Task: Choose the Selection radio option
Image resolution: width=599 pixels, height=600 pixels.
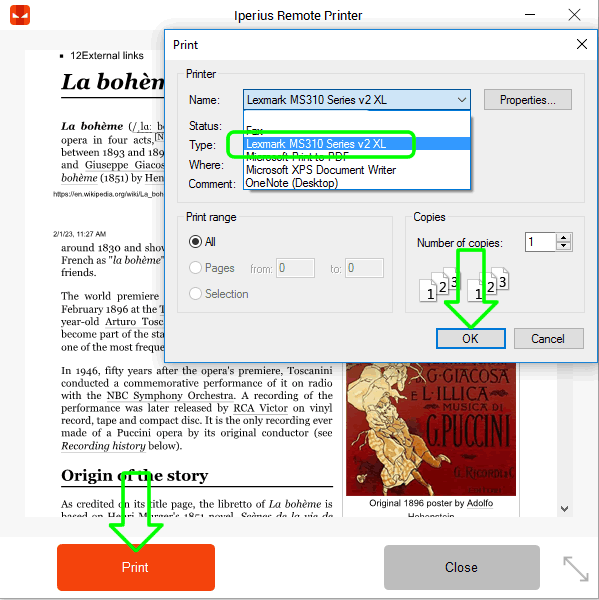Action: coord(195,294)
